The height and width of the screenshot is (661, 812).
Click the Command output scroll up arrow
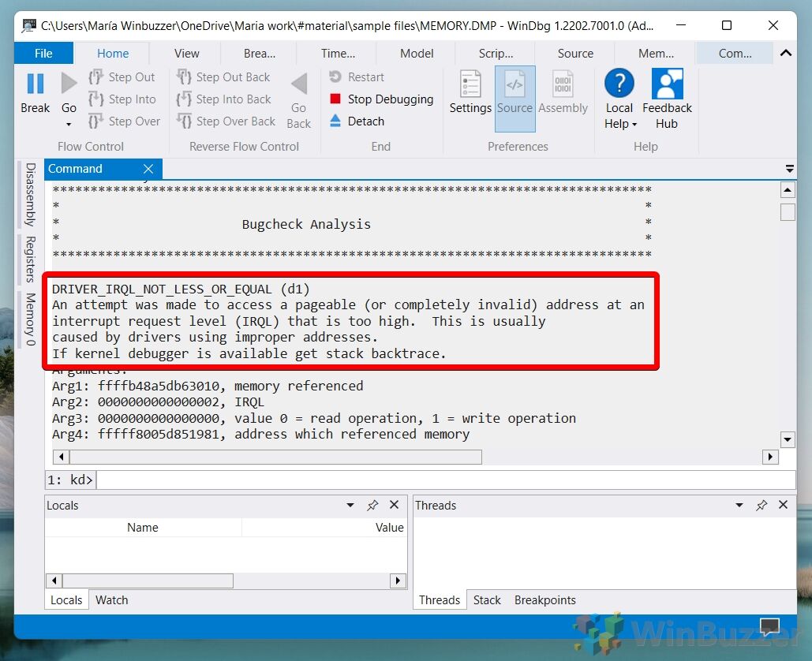pos(788,190)
